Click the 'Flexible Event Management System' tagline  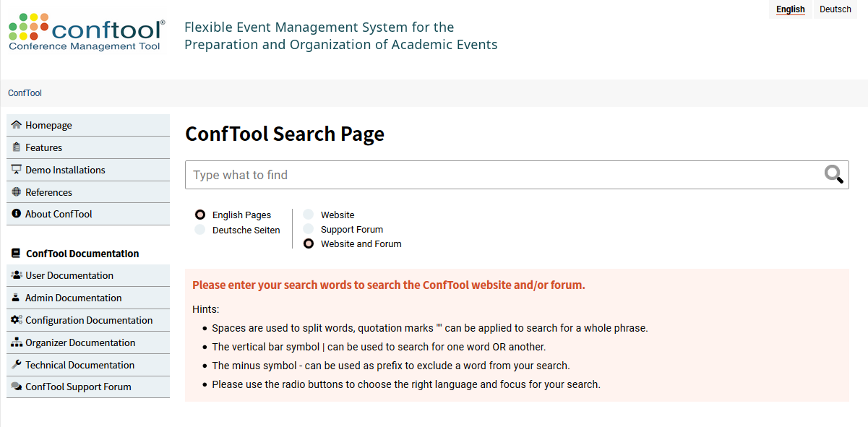click(x=341, y=36)
